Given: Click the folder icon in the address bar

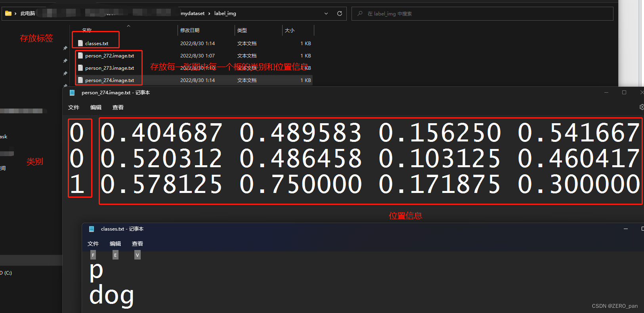Looking at the screenshot, I should (8, 13).
